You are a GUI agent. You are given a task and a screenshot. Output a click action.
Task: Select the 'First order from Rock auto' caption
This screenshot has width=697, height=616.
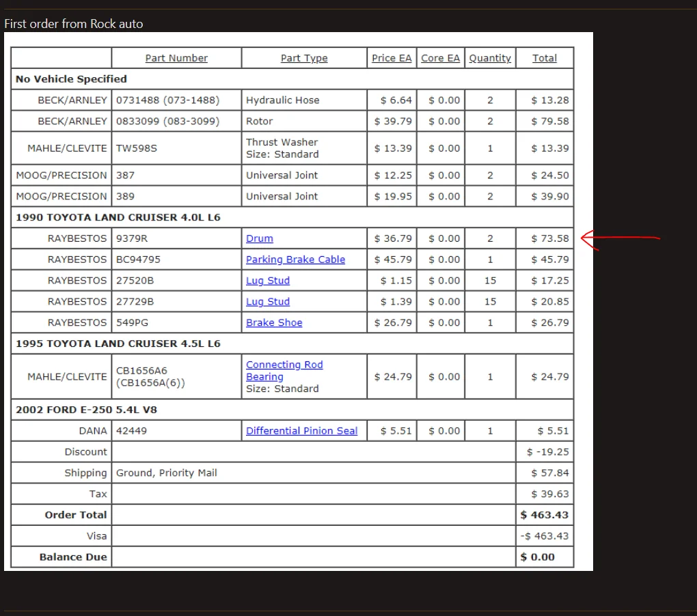coord(74,24)
